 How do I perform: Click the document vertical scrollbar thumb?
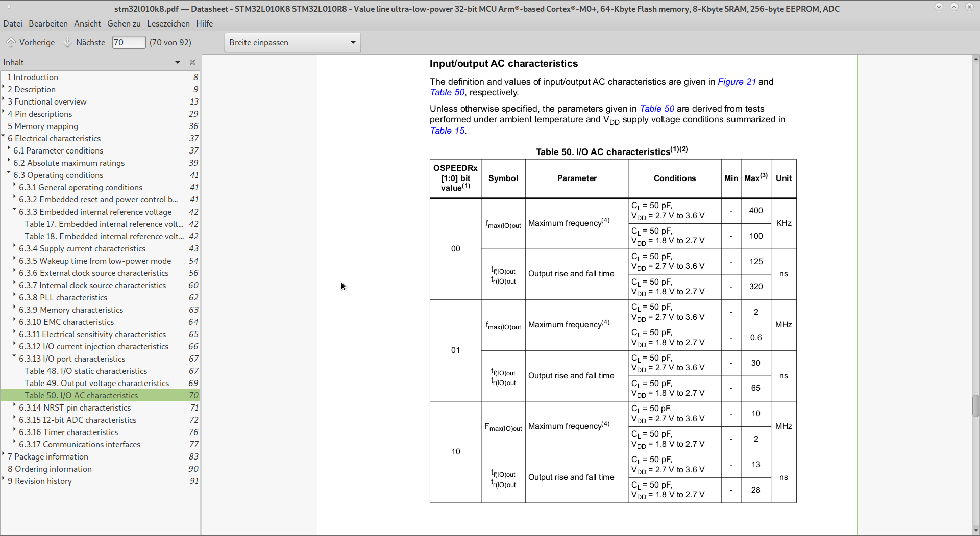point(975,406)
